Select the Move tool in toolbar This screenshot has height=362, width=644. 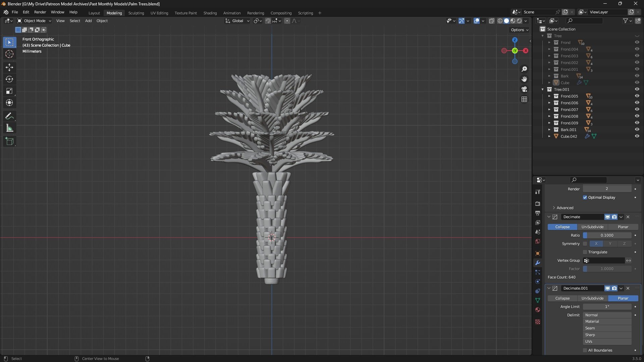(9, 67)
